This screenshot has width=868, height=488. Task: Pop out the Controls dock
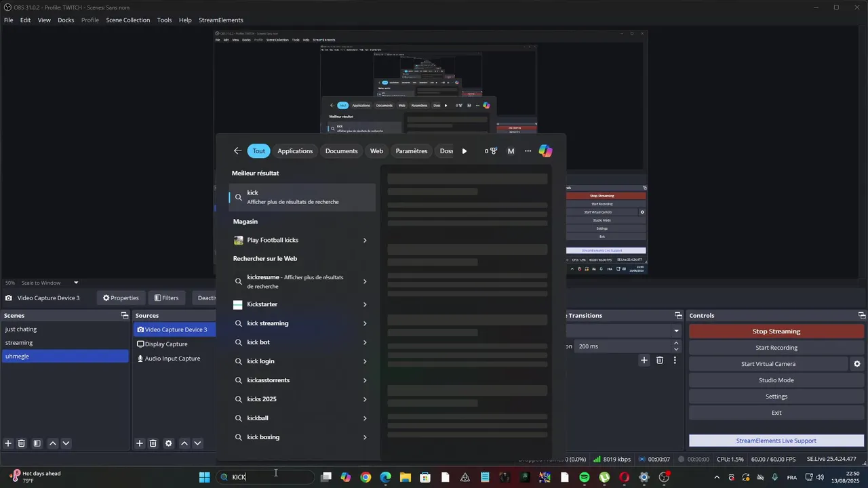862,315
